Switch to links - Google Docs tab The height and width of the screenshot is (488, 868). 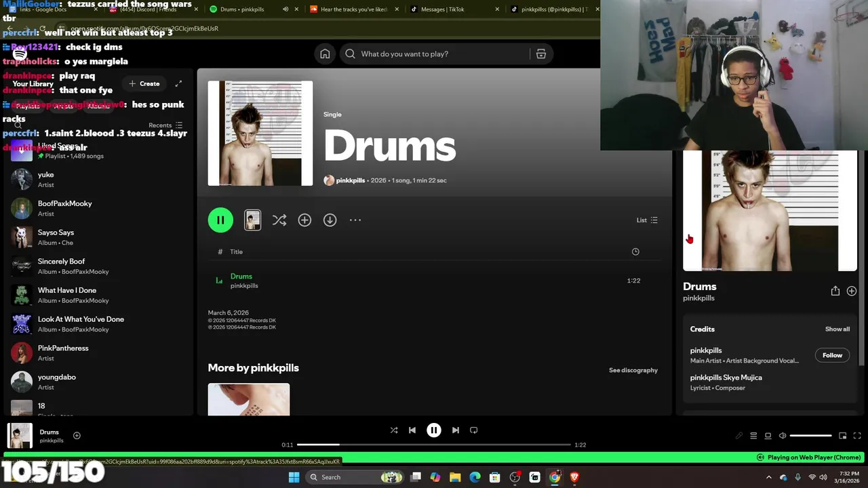(51, 9)
